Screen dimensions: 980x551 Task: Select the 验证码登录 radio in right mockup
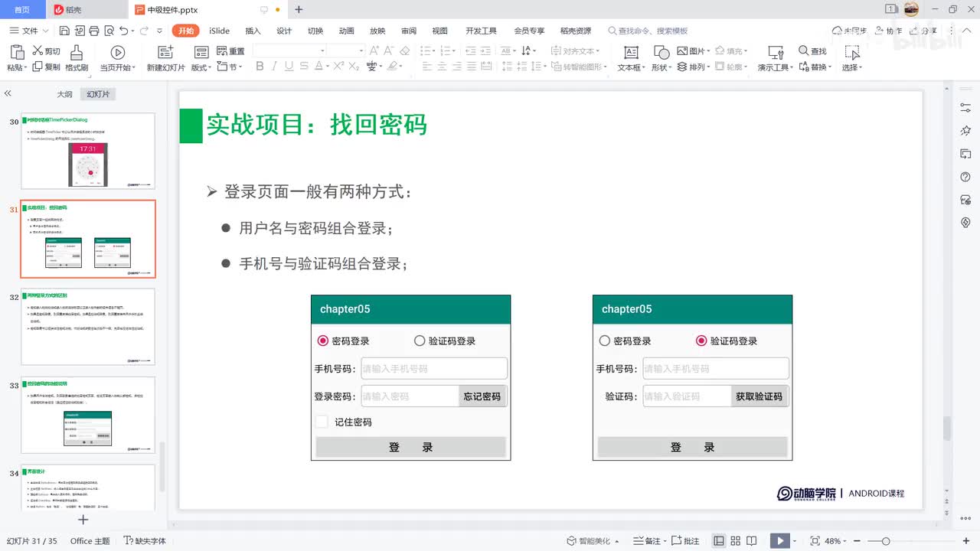pos(701,341)
